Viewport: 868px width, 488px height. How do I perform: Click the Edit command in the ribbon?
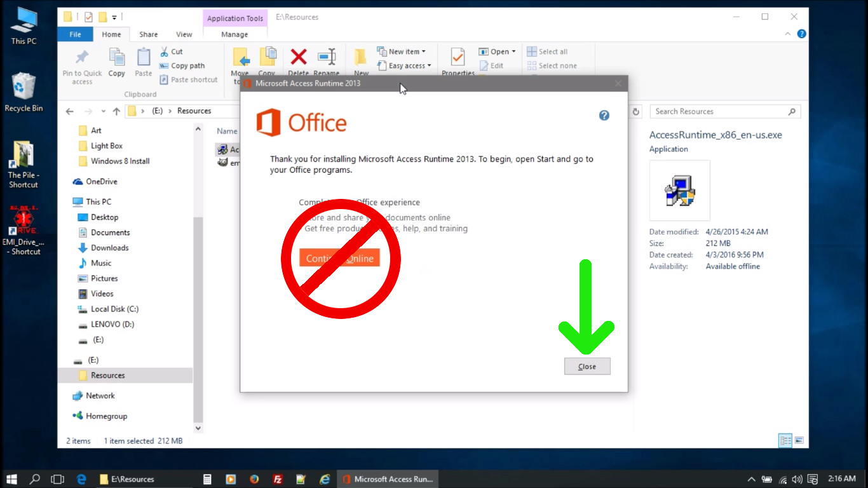coord(491,65)
